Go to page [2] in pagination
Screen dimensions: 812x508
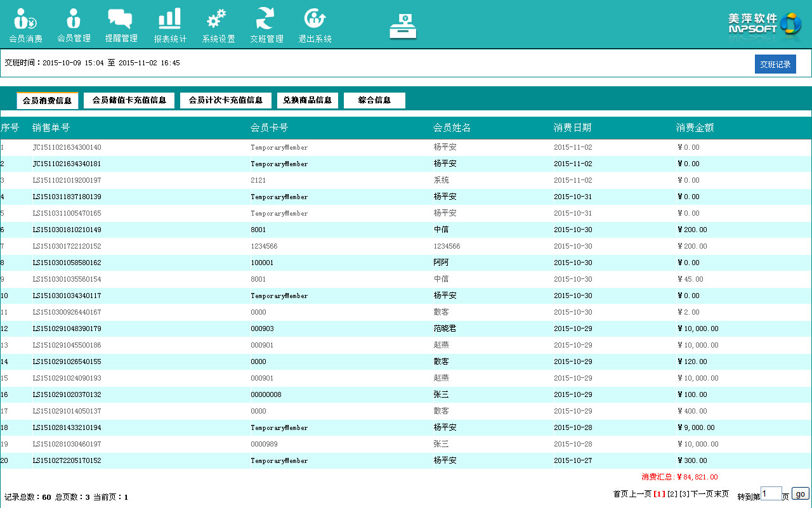(x=672, y=494)
